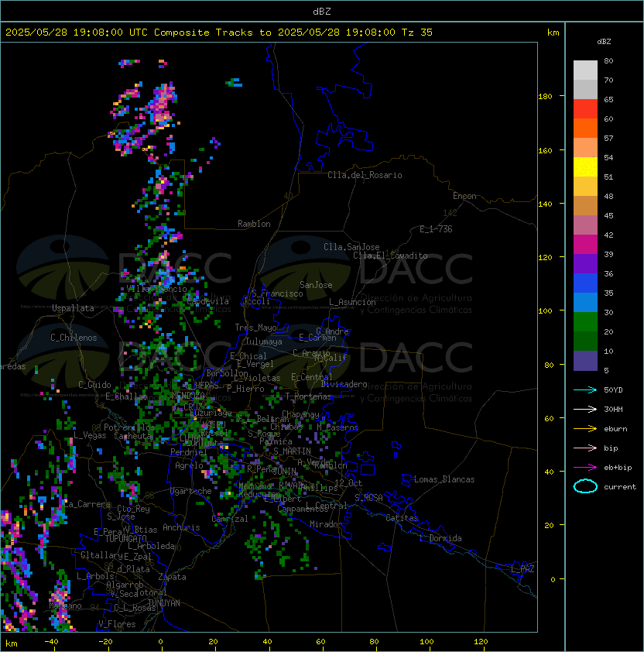Click the 'Anchoris' place label
The image size is (644, 652).
pyautogui.click(x=181, y=527)
